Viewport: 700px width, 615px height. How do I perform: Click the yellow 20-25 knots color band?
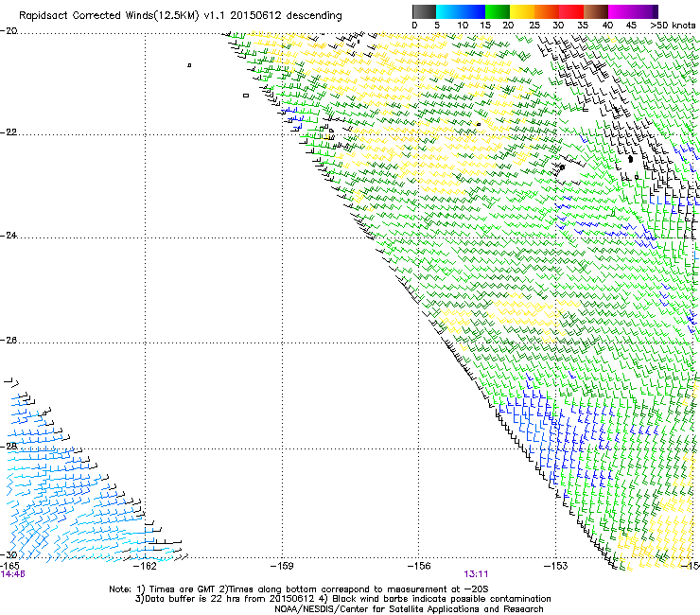(x=522, y=11)
